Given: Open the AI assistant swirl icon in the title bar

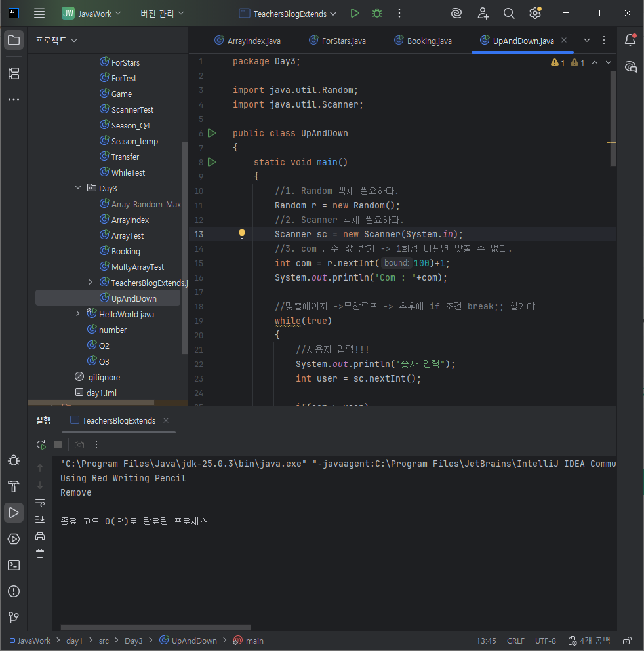Looking at the screenshot, I should coord(456,13).
